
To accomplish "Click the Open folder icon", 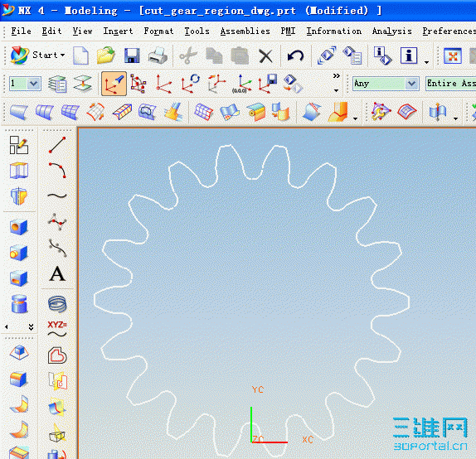I will (x=106, y=56).
